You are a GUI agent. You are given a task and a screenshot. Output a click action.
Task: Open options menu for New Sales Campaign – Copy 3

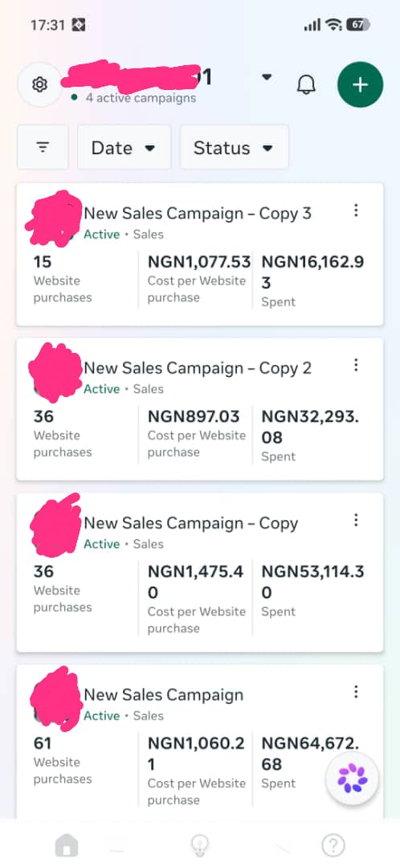(x=356, y=211)
